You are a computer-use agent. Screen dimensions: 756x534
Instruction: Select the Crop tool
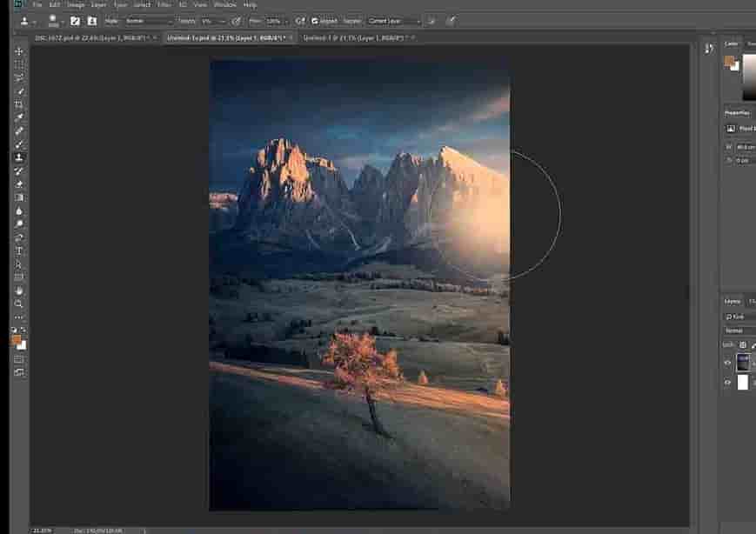[19, 104]
